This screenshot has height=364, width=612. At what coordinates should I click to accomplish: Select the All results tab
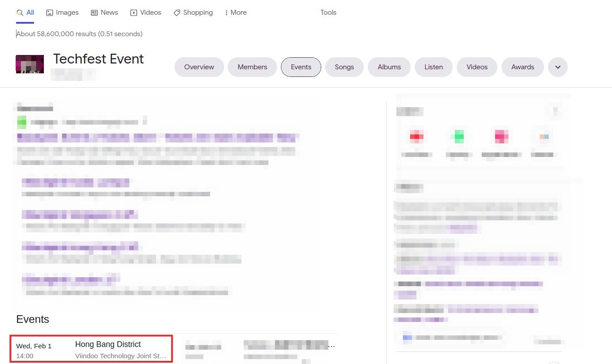25,13
